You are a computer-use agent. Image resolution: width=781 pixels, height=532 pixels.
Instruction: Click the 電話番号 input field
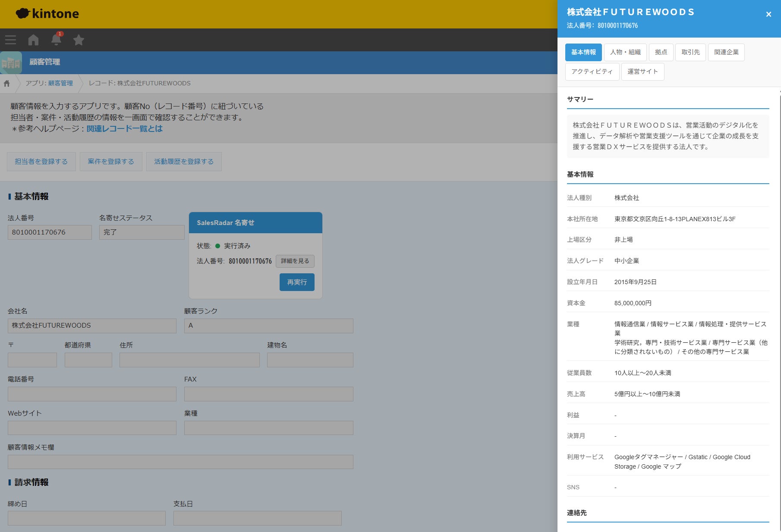coord(92,394)
